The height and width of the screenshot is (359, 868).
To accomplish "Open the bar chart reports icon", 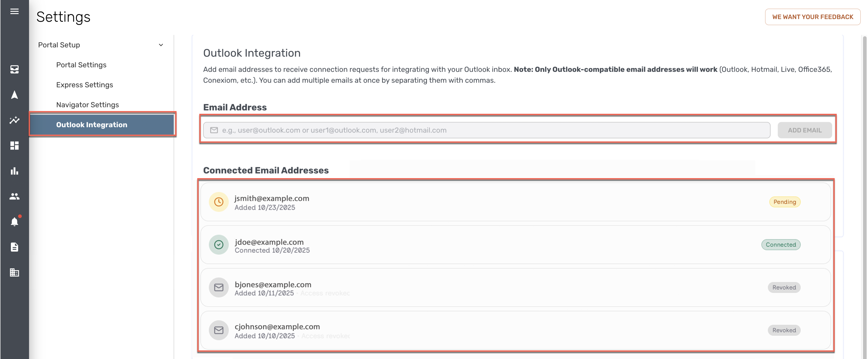I will coord(15,171).
